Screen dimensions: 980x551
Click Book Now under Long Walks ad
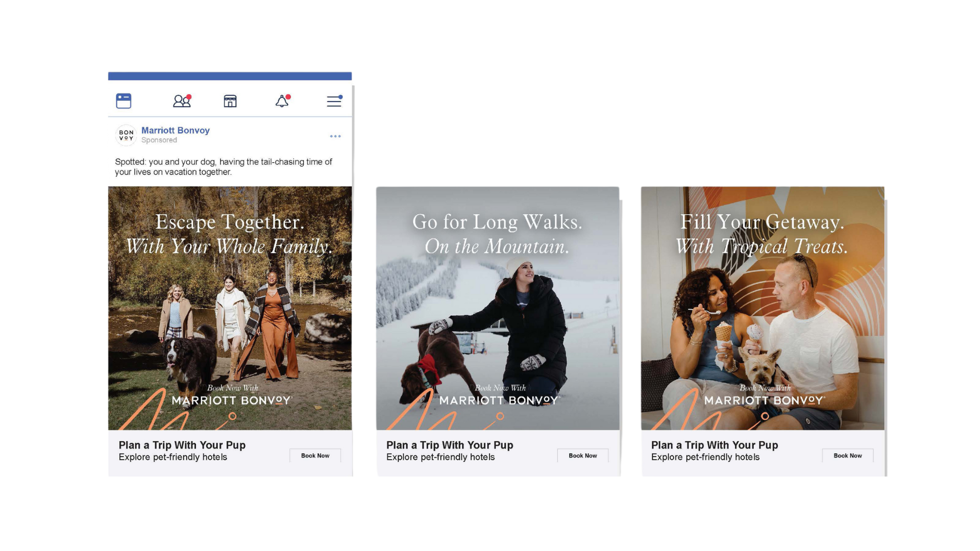click(583, 456)
